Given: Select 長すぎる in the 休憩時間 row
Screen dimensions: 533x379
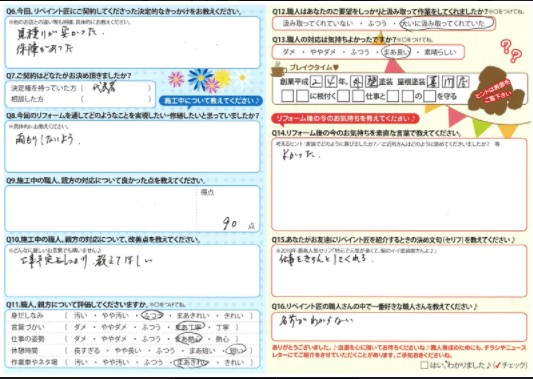Looking at the screenshot, I should [x=87, y=350].
